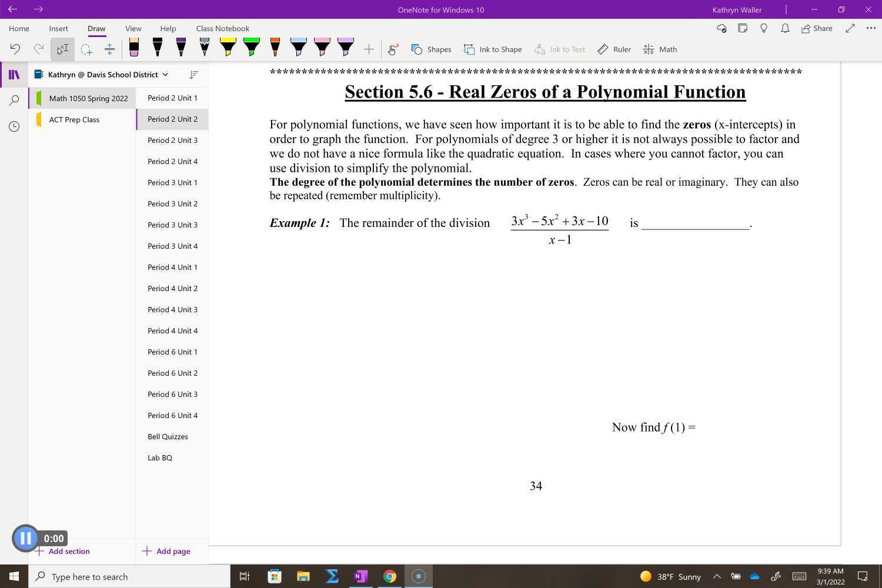Viewport: 882px width, 588px height.
Task: Open the Shapes gallery
Action: (x=432, y=49)
